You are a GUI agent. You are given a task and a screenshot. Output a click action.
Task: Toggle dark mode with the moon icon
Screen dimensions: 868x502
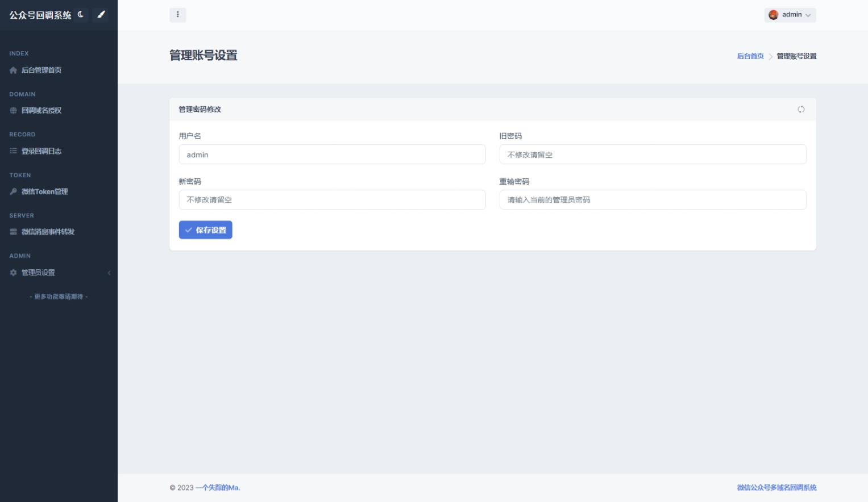pyautogui.click(x=81, y=14)
